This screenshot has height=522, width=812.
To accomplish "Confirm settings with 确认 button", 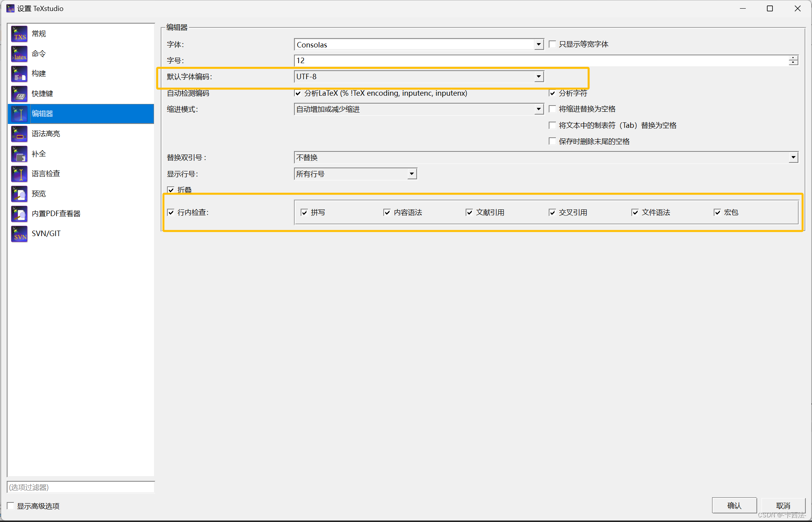I will click(x=734, y=506).
